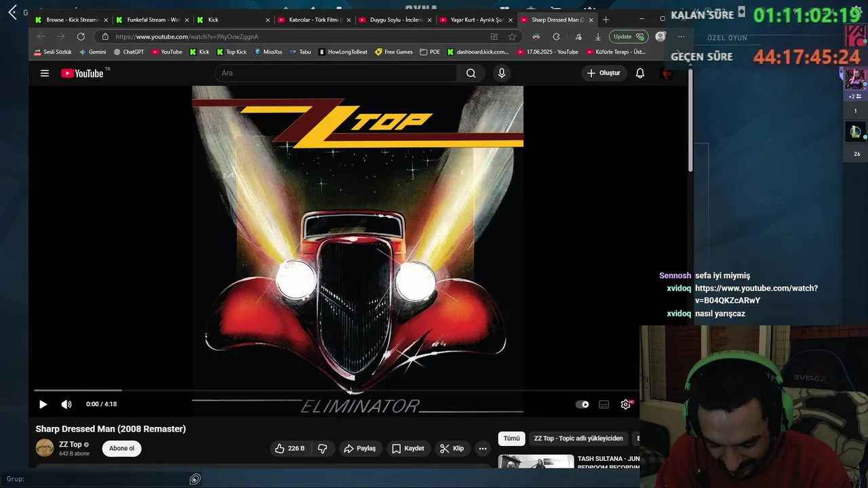Save the video with Kaydet
Image resolution: width=868 pixels, height=488 pixels.
[x=408, y=449]
